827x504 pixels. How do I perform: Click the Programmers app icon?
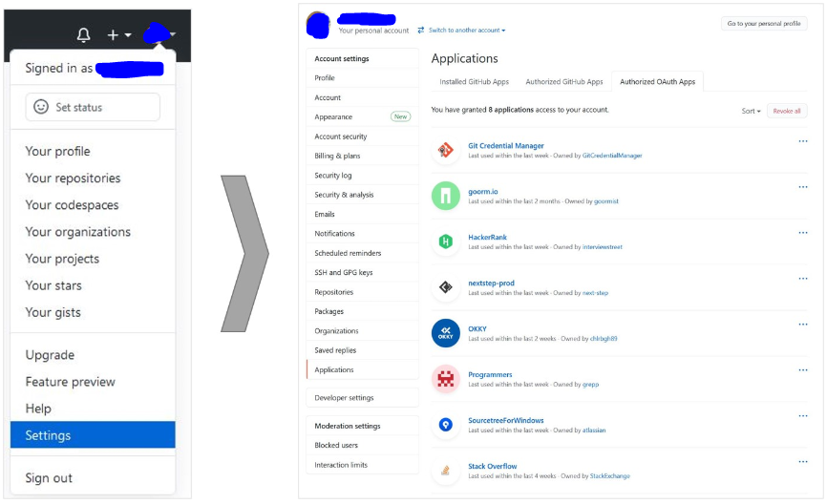pos(446,379)
